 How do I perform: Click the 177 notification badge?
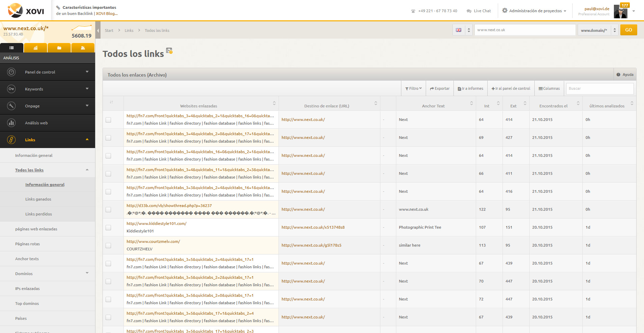(625, 5)
